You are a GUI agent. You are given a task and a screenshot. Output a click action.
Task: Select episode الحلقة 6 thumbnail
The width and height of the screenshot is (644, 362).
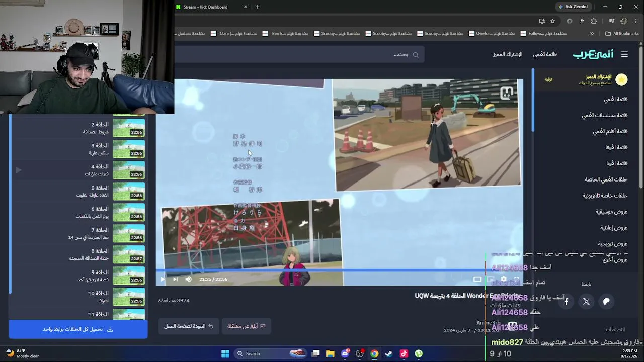[x=128, y=212]
